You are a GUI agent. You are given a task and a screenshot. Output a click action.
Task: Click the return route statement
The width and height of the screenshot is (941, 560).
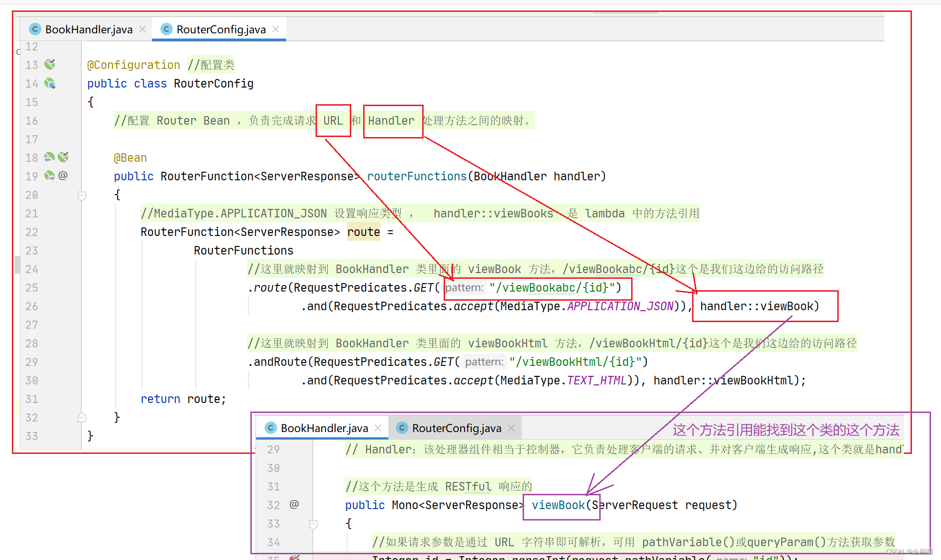(183, 399)
